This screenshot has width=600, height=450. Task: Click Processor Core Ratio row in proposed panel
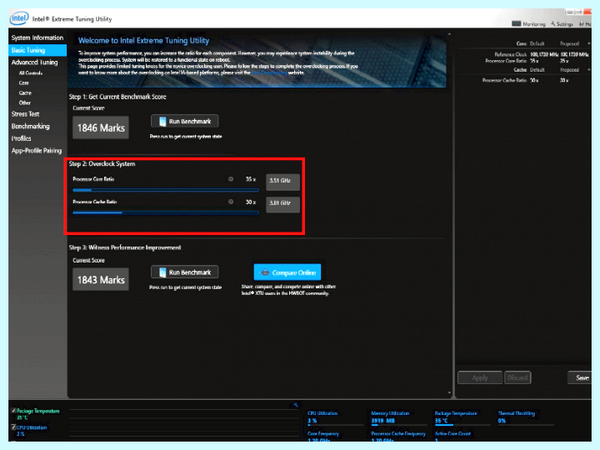click(527, 61)
